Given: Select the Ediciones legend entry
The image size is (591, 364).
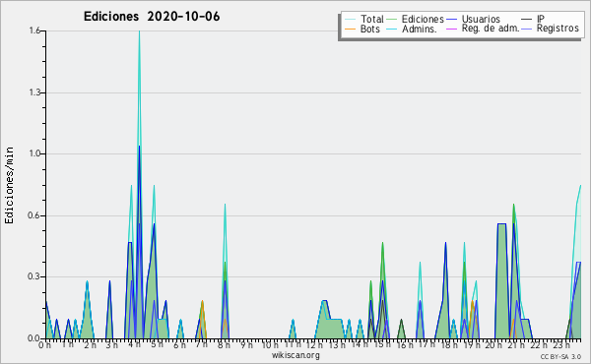Looking at the screenshot, I should pyautogui.click(x=416, y=19).
